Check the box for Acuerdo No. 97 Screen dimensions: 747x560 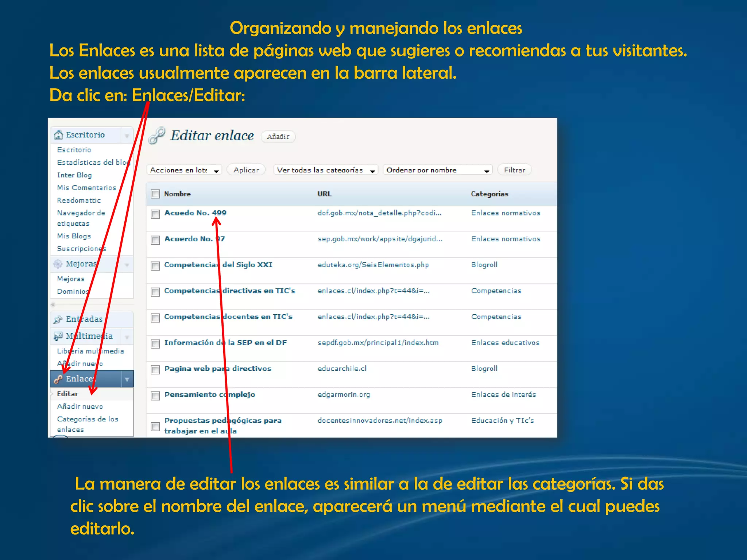155,240
